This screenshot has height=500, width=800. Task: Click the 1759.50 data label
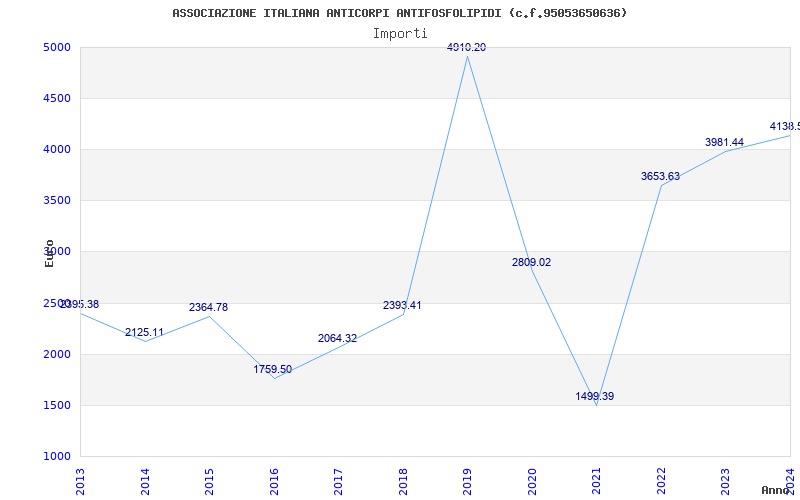click(x=273, y=369)
